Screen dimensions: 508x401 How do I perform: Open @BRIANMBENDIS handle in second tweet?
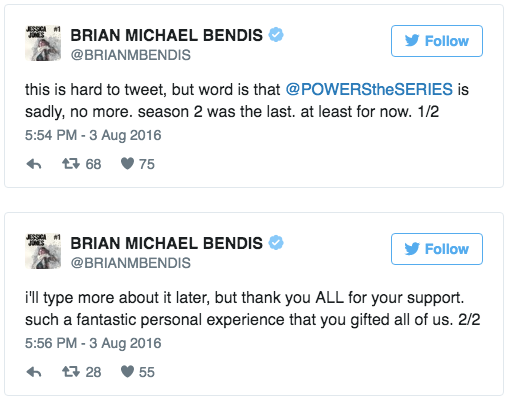click(x=130, y=263)
